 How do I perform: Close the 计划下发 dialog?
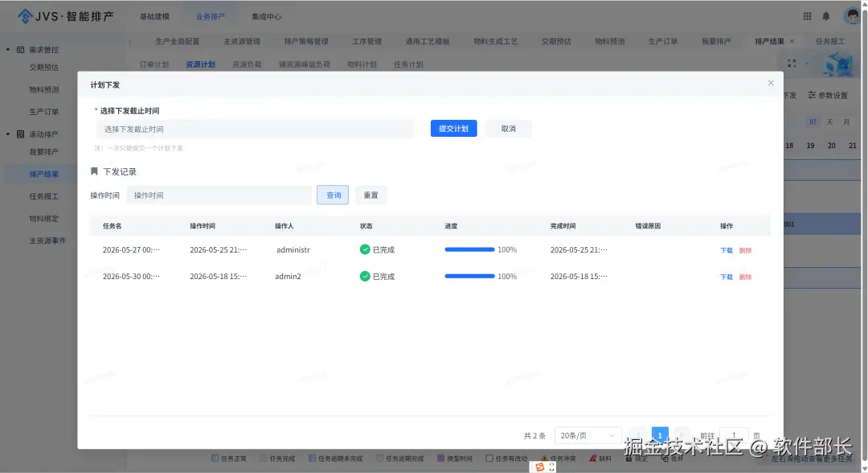pos(771,83)
